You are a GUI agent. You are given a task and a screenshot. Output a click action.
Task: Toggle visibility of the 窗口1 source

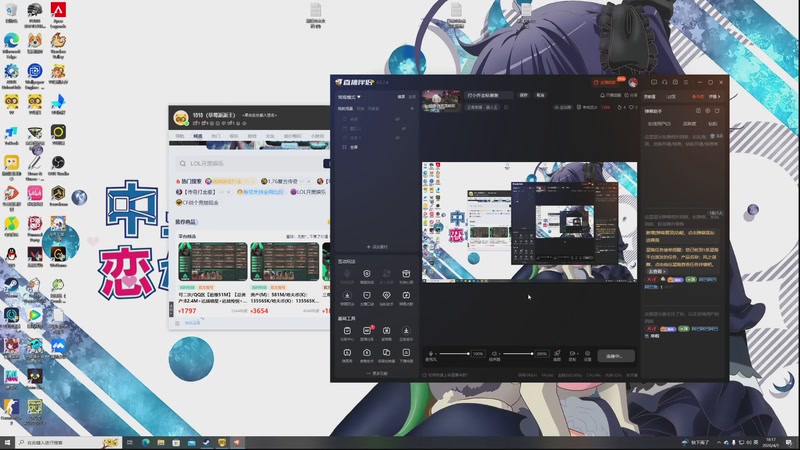tap(404, 129)
